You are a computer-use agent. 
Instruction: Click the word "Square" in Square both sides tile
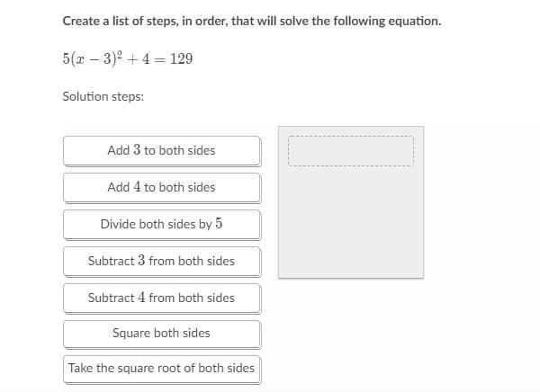[x=131, y=334]
